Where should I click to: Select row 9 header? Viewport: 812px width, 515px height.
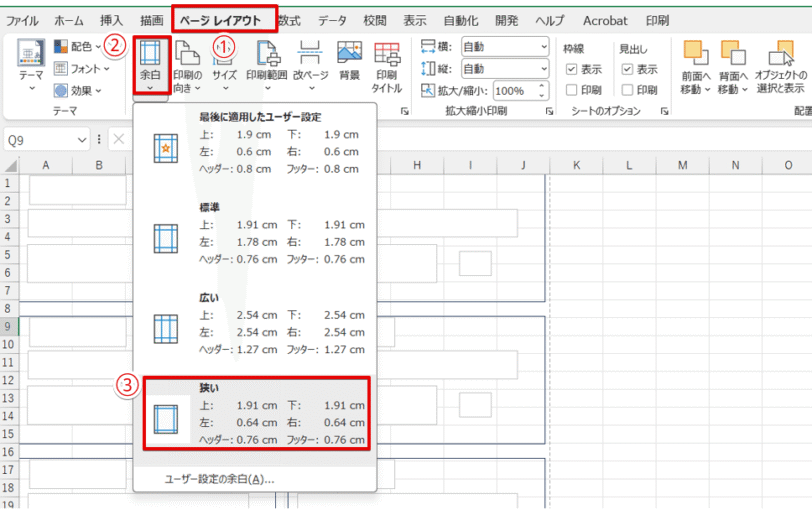(9, 326)
